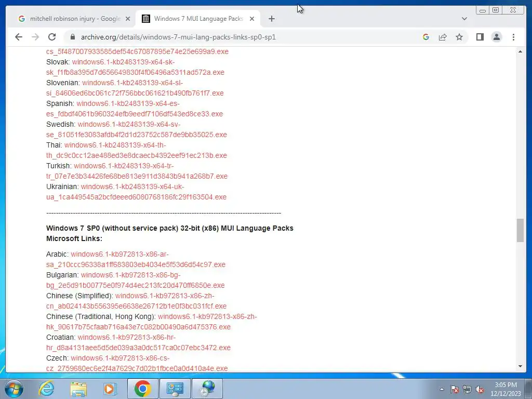Open the Czech x86 language pack link
Image resolution: width=532 pixels, height=399 pixels.
(x=137, y=363)
